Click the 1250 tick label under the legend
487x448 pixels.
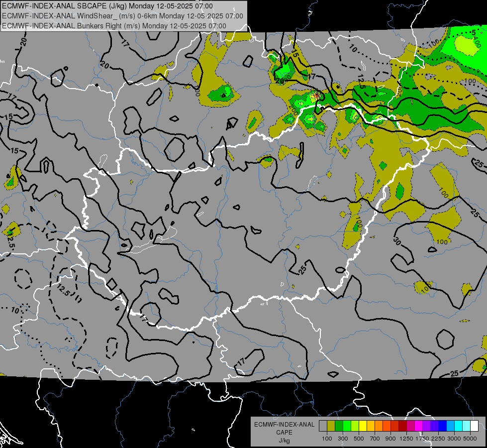point(406,439)
